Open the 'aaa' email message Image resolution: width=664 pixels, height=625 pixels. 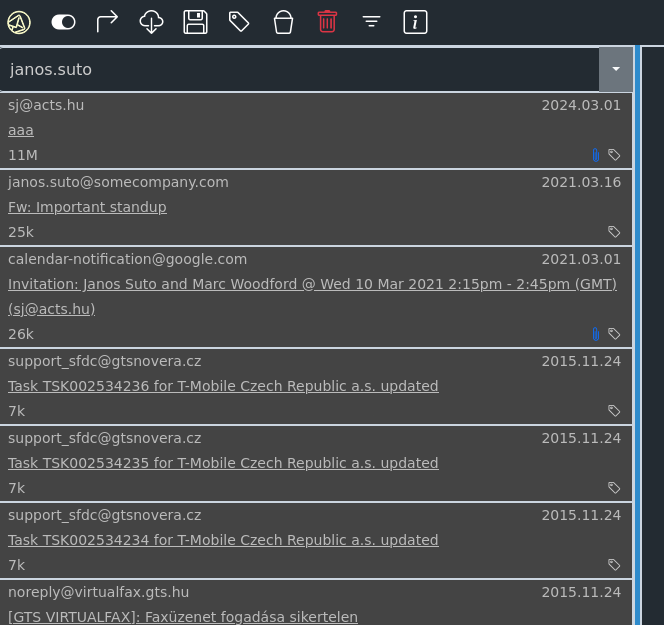click(21, 130)
